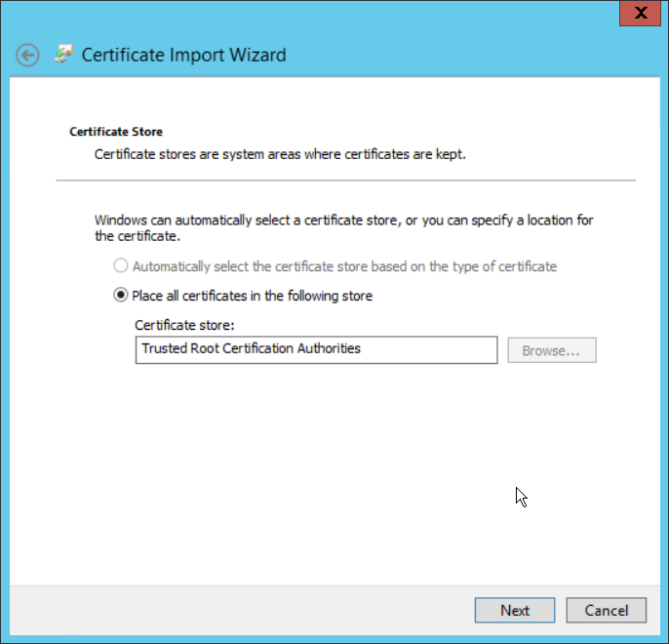Choose the 'Place all certificates' radio button

[121, 295]
